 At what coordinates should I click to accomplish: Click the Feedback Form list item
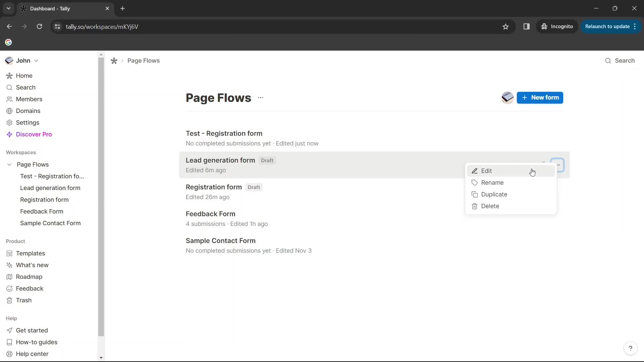pos(211,215)
